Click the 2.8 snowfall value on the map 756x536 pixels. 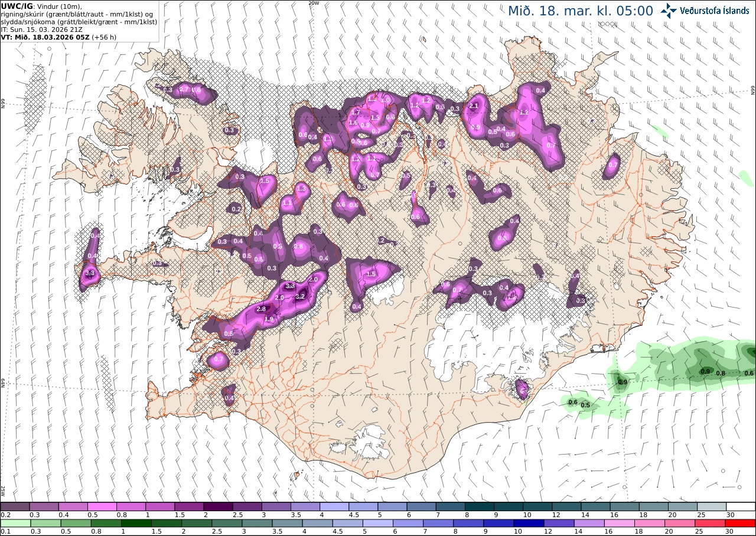(260, 309)
